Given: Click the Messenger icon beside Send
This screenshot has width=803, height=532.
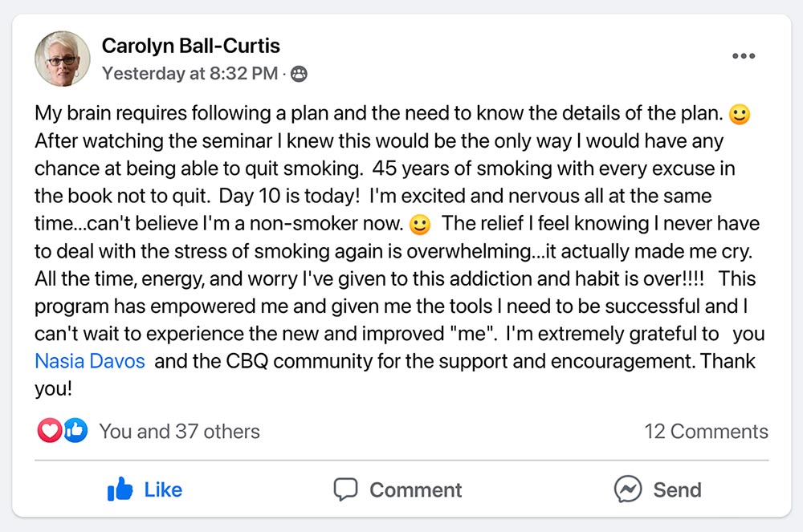Looking at the screenshot, I should [x=627, y=489].
